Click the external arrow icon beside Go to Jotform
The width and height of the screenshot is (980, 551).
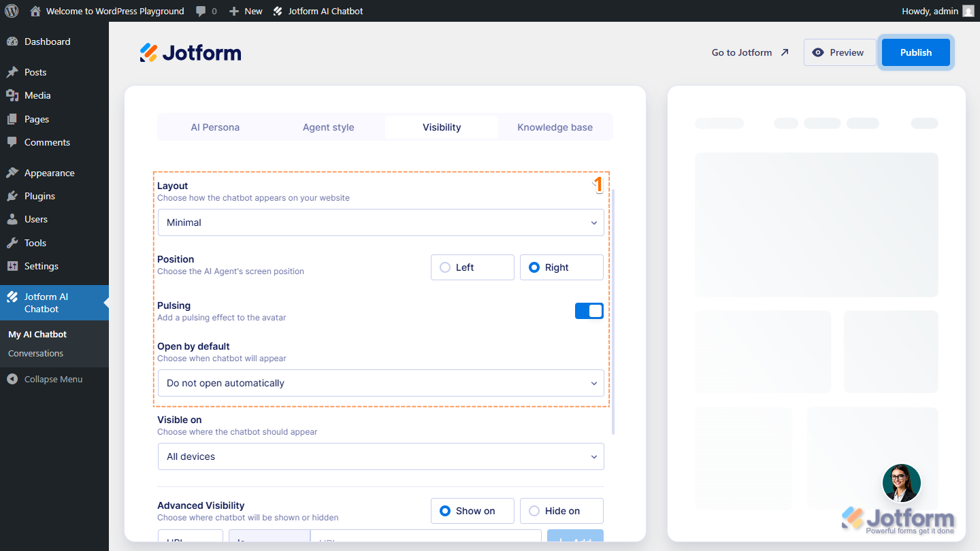785,52
